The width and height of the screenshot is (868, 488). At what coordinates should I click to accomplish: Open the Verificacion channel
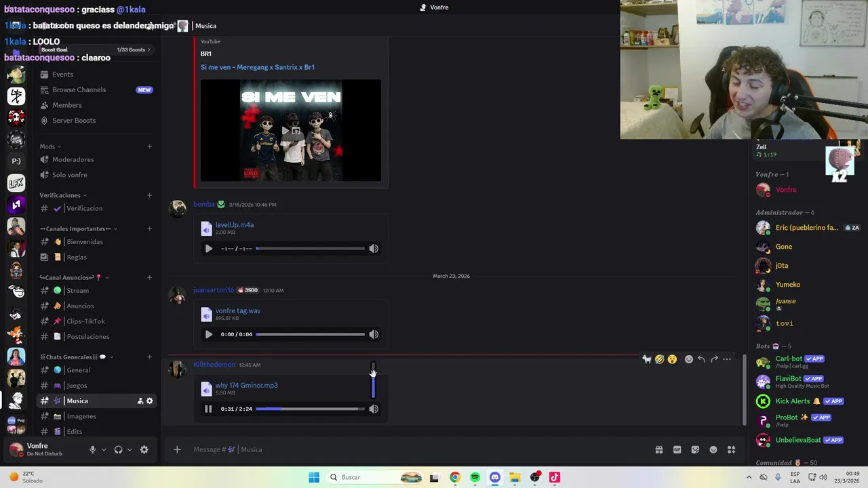[96, 208]
